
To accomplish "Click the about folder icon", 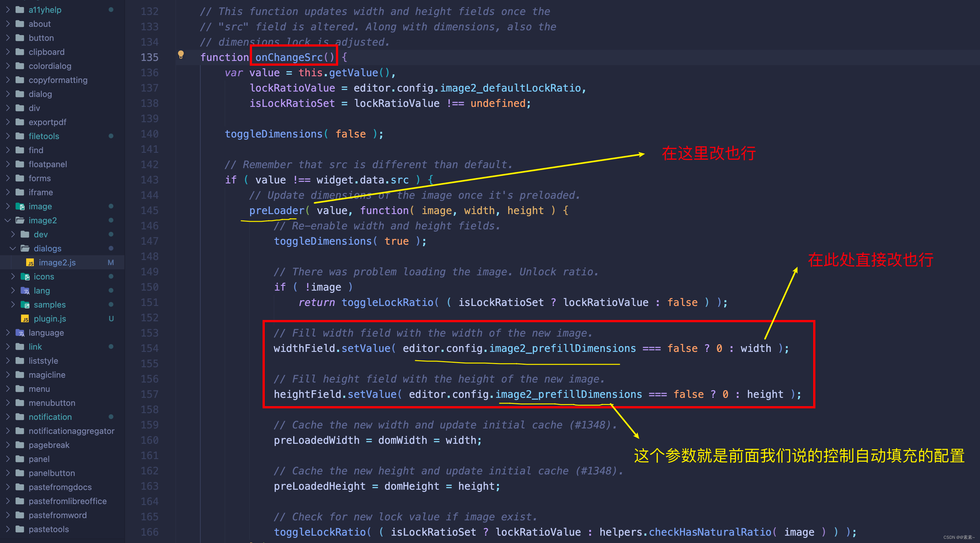I will [20, 24].
